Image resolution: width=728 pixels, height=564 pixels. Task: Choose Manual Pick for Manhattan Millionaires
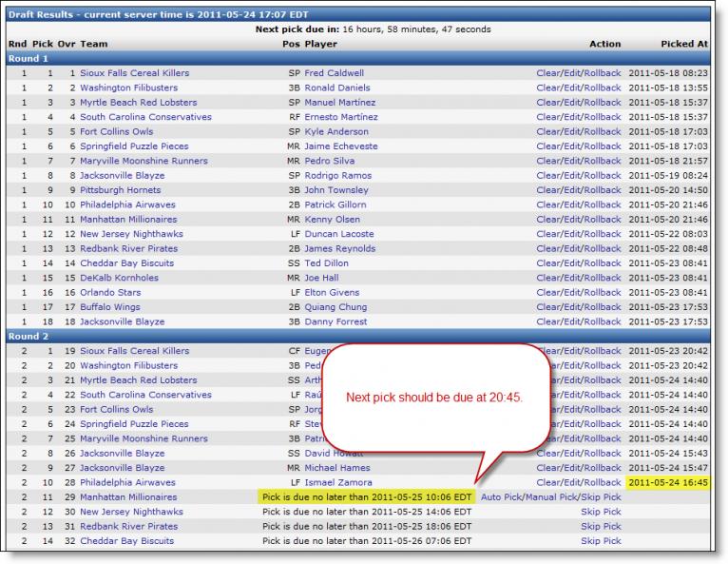[x=552, y=497]
